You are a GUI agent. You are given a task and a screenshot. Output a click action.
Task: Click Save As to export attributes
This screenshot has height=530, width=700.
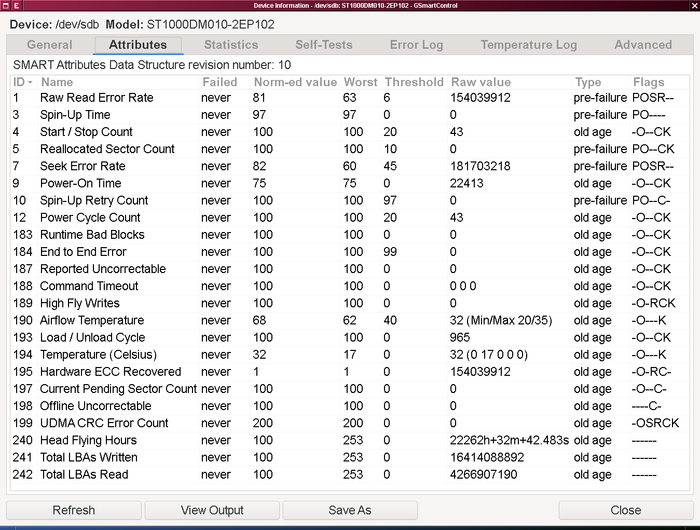[350, 510]
